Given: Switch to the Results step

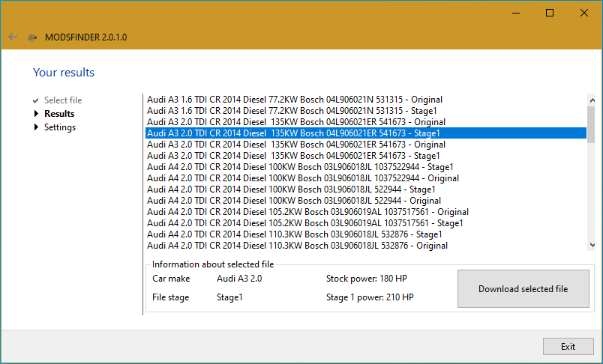Looking at the screenshot, I should (59, 114).
